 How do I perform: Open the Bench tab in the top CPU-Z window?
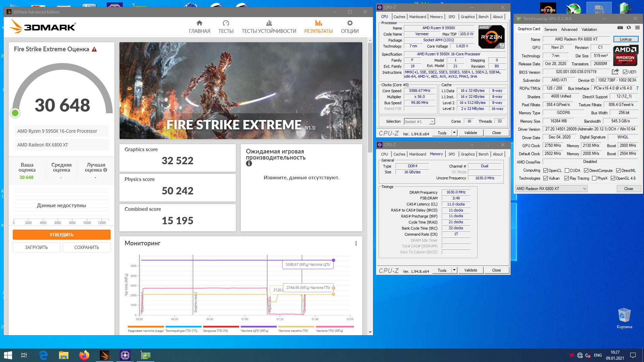[x=483, y=17]
